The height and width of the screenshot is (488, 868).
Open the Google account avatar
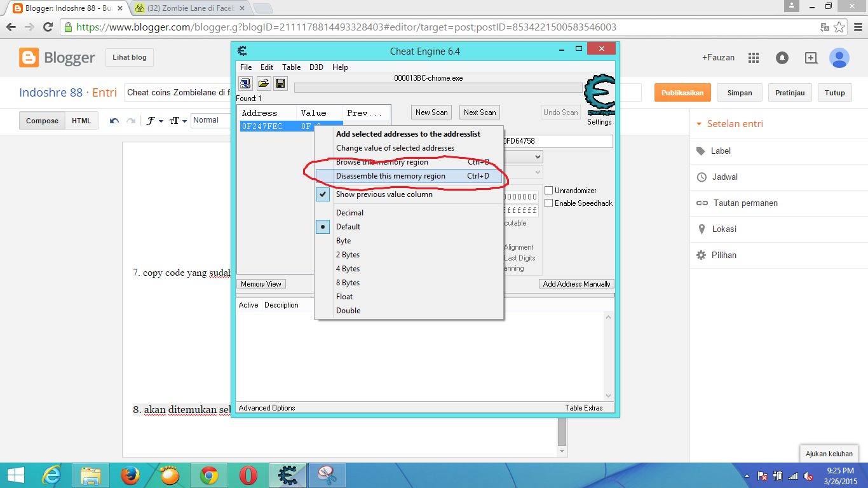[x=839, y=58]
